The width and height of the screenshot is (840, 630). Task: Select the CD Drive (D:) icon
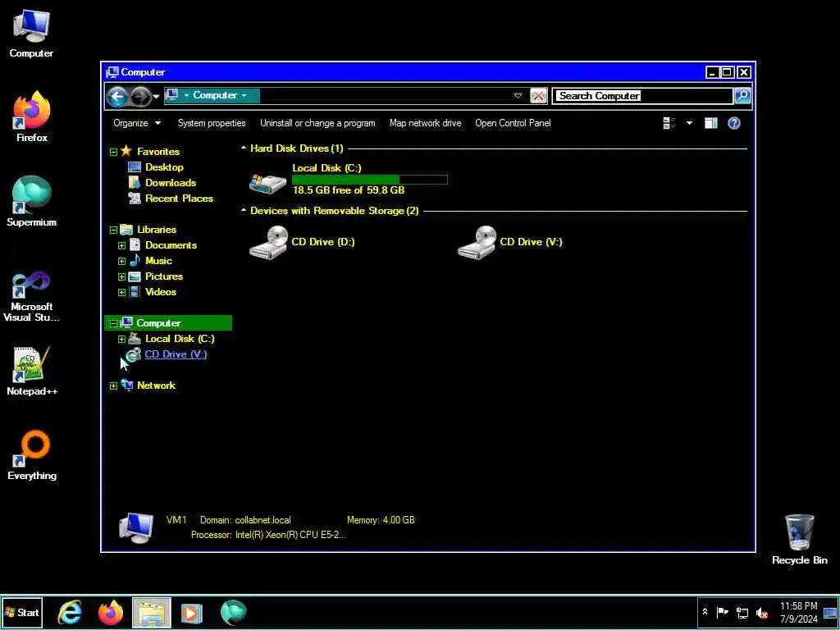click(x=268, y=242)
